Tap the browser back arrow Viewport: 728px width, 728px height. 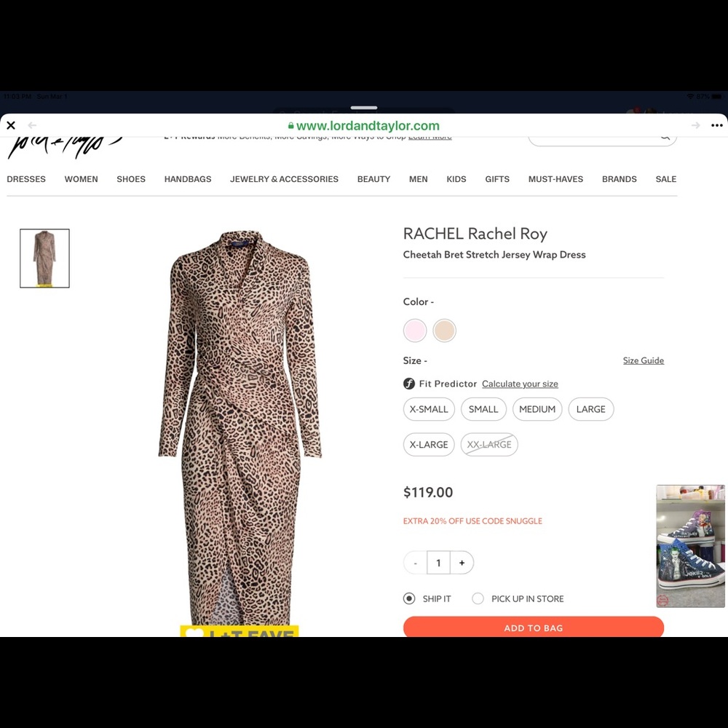pos(32,125)
